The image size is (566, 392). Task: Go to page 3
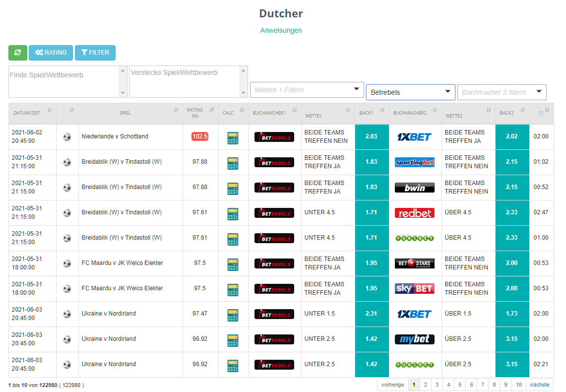pos(437,385)
